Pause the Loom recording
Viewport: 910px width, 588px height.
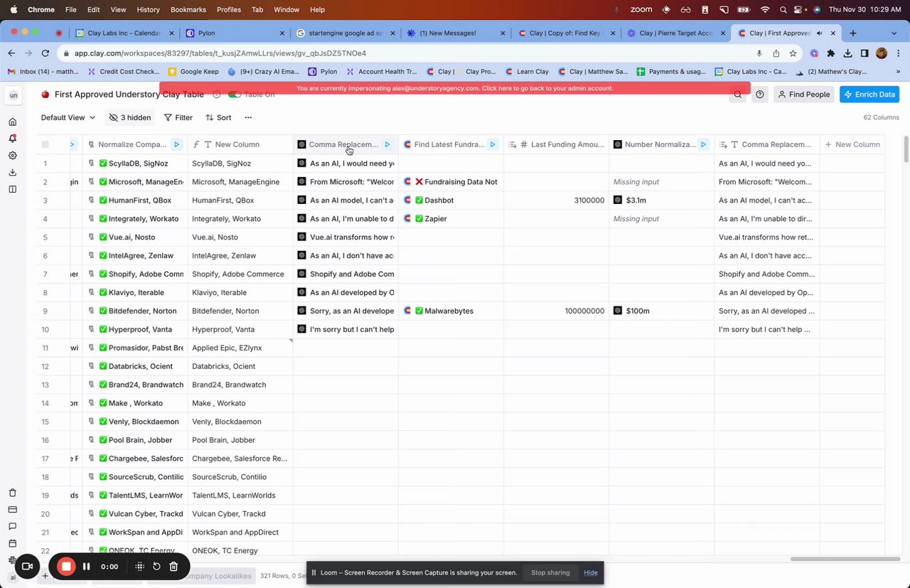click(86, 567)
